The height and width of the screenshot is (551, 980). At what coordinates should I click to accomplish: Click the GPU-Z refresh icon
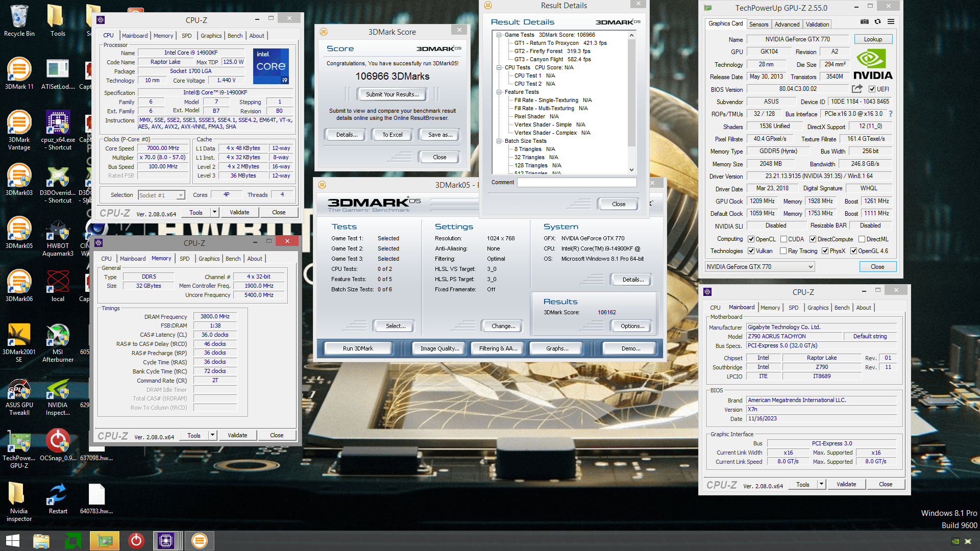(877, 22)
